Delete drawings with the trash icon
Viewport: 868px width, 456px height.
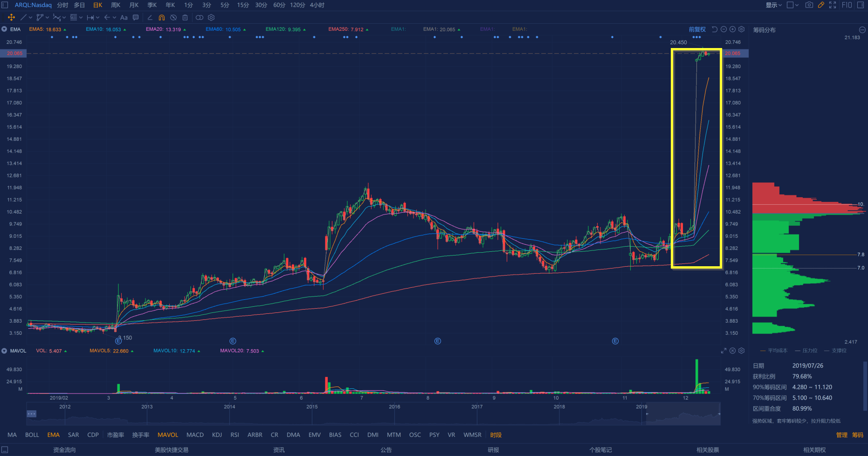(185, 17)
